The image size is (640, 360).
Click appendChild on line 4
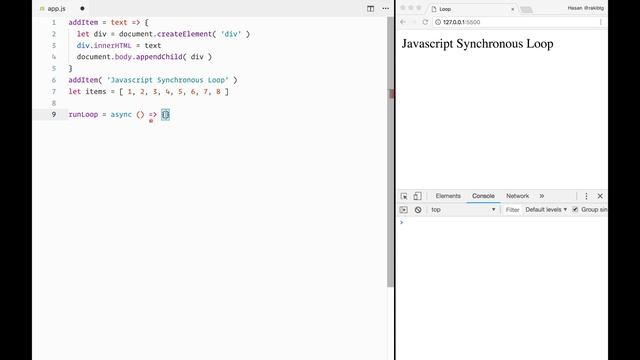[x=159, y=57]
